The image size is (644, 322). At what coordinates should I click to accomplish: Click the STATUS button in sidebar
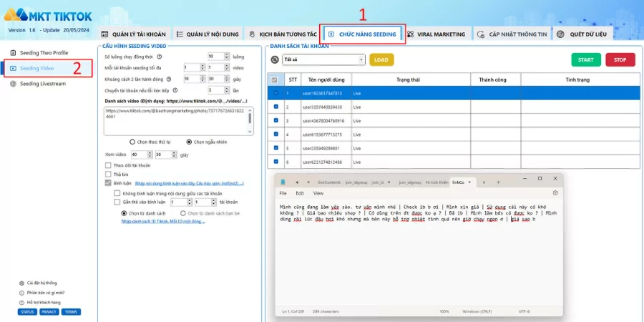pos(27,312)
